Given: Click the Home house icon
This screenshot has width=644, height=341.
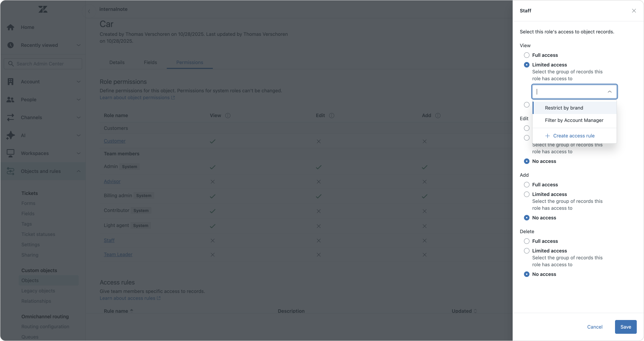Looking at the screenshot, I should click(11, 27).
